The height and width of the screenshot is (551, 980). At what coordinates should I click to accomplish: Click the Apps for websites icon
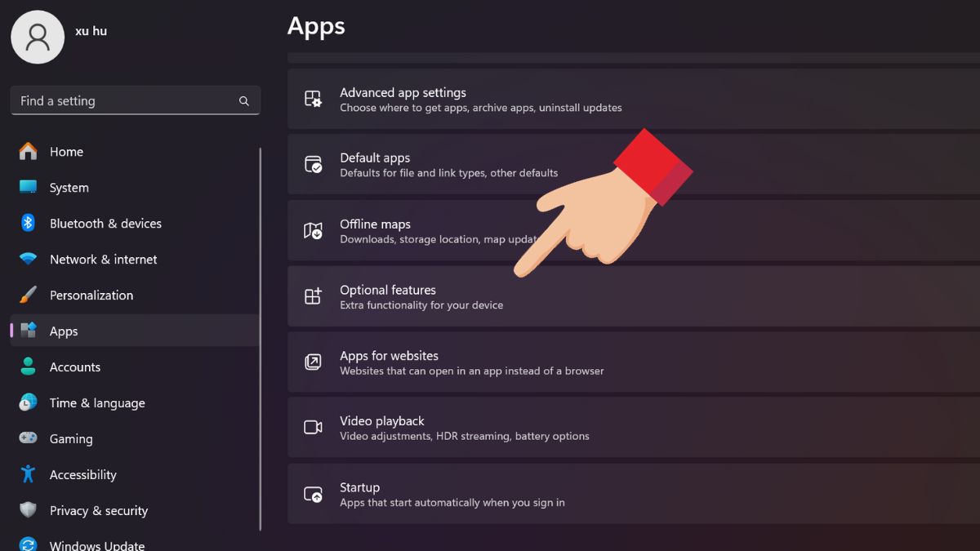coord(313,362)
